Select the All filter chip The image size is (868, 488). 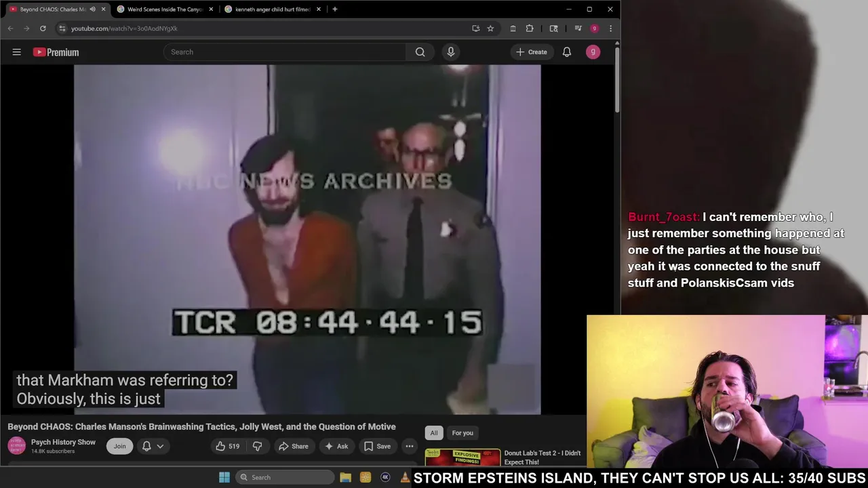pyautogui.click(x=434, y=433)
